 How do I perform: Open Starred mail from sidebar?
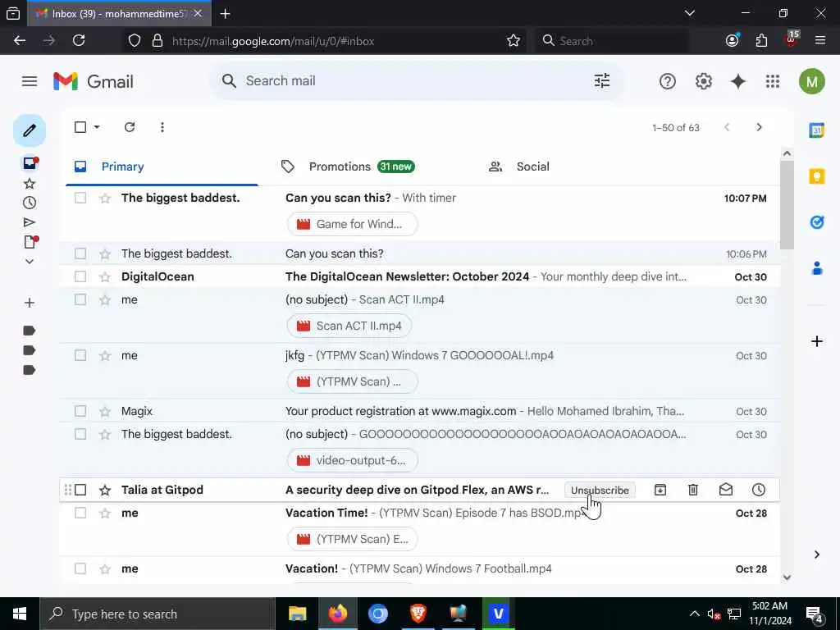point(30,184)
